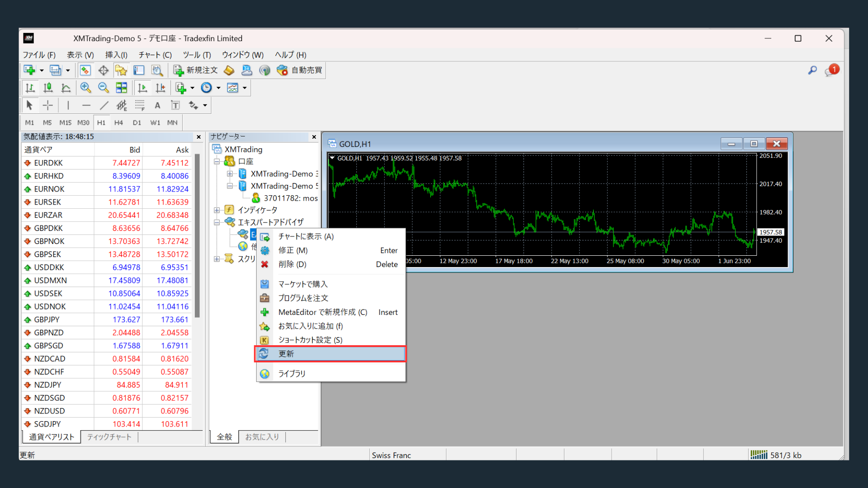Close the Market Watch panel
Viewport: 868px width, 488px height.
[x=198, y=137]
